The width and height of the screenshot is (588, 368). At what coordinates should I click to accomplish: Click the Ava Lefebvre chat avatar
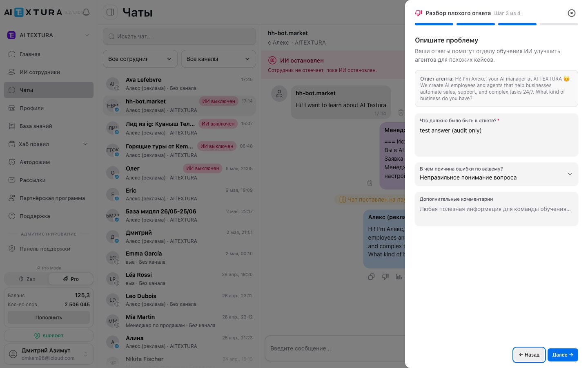pos(112,84)
